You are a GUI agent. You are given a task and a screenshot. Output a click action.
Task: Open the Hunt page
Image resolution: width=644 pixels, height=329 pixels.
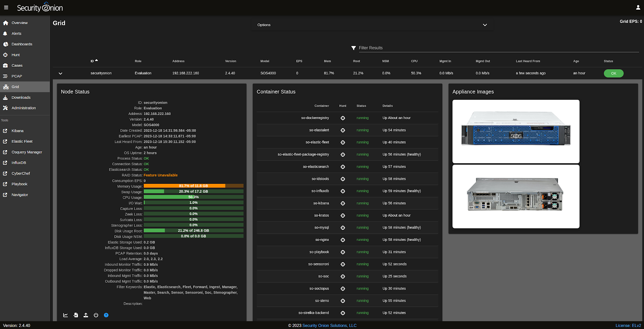[25, 55]
